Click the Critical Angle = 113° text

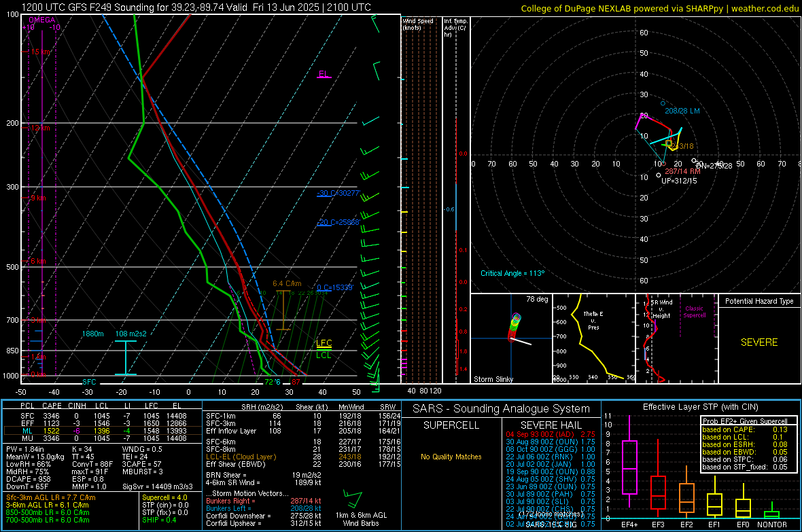[x=512, y=273]
